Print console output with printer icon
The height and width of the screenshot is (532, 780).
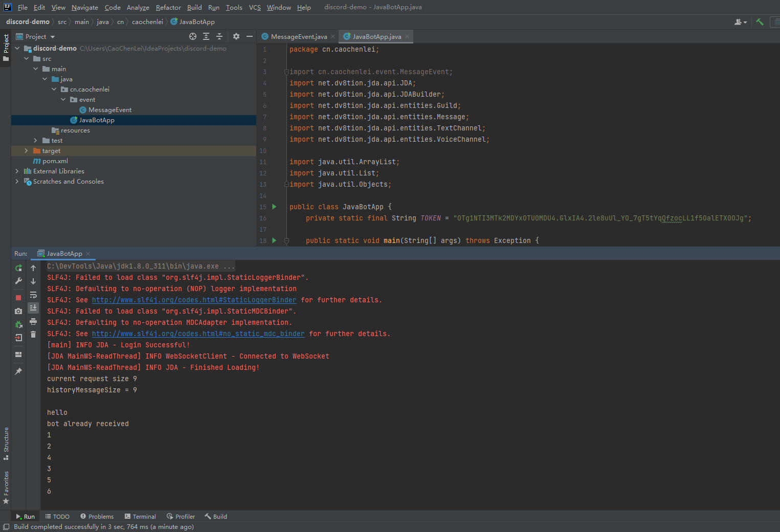33,321
